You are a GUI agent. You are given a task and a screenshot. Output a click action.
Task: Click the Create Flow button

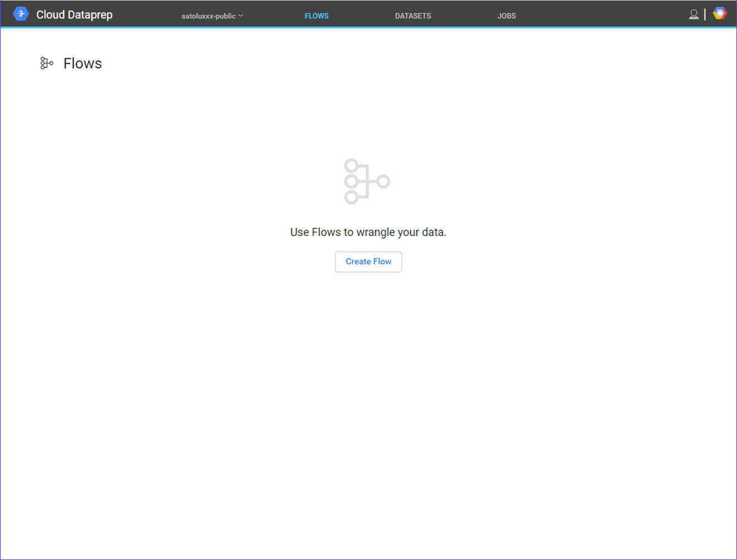tap(368, 262)
